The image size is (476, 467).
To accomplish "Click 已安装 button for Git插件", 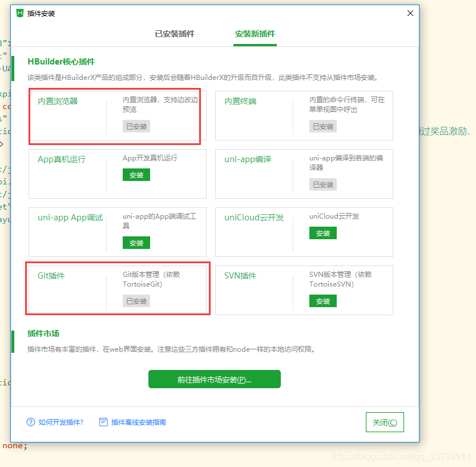I will click(136, 301).
